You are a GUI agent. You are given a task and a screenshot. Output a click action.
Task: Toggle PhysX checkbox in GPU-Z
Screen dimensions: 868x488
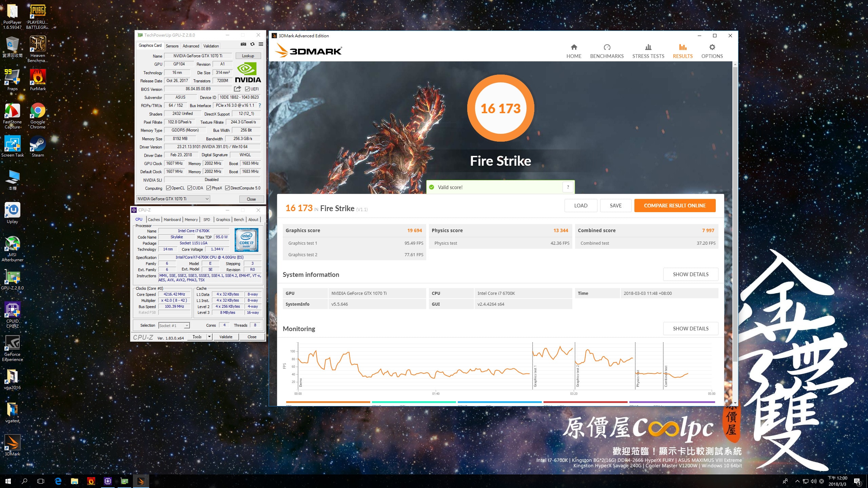coord(209,188)
